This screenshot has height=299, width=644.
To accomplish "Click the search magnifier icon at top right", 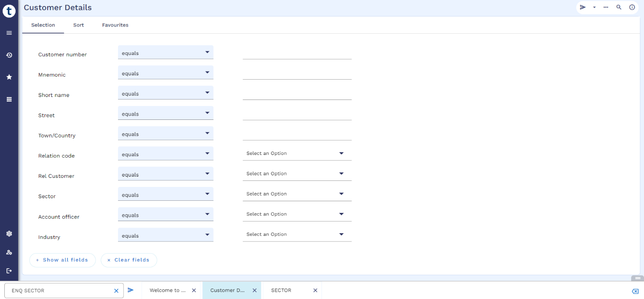I will [x=618, y=7].
